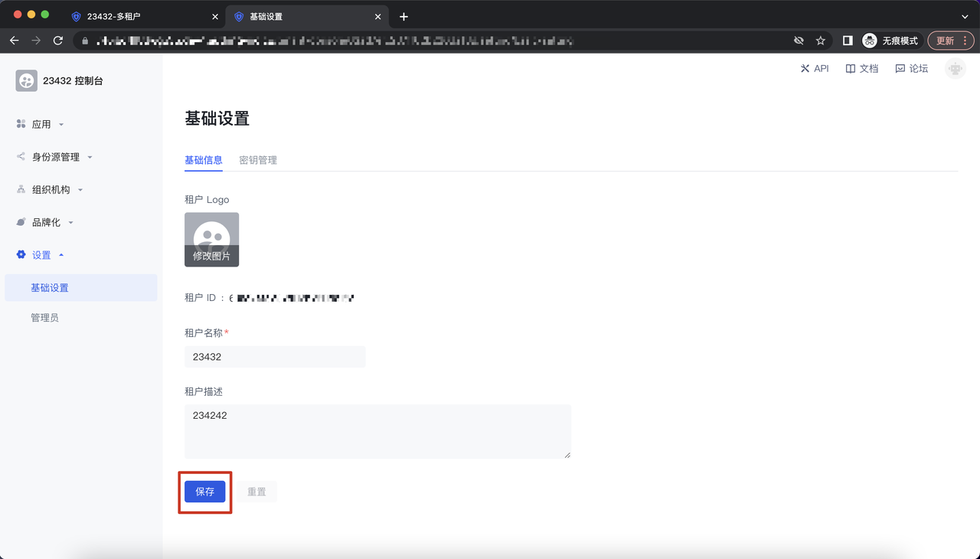The width and height of the screenshot is (980, 559).
Task: Open the API tools link icon
Action: pyautogui.click(x=805, y=69)
